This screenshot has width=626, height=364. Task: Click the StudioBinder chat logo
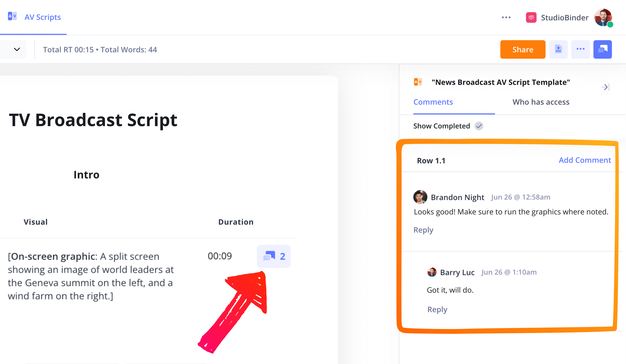point(531,17)
